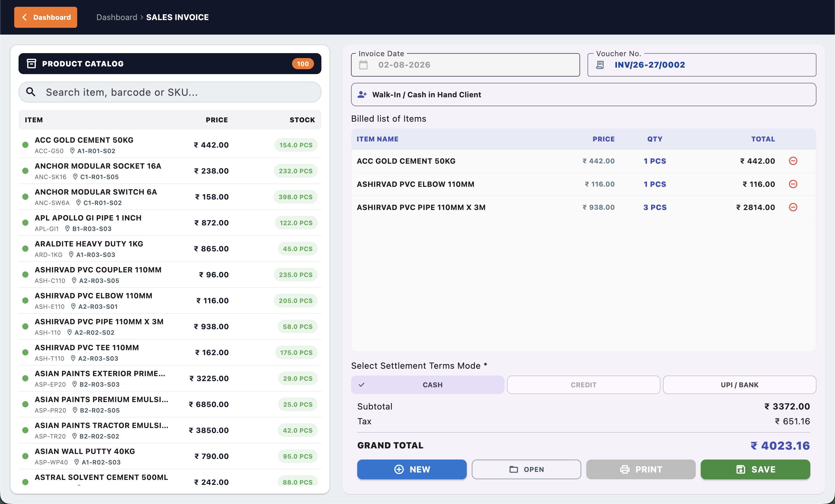Image resolution: width=835 pixels, height=504 pixels.
Task: Click the ₹ 3372.00 subtotal value
Action: click(x=787, y=406)
